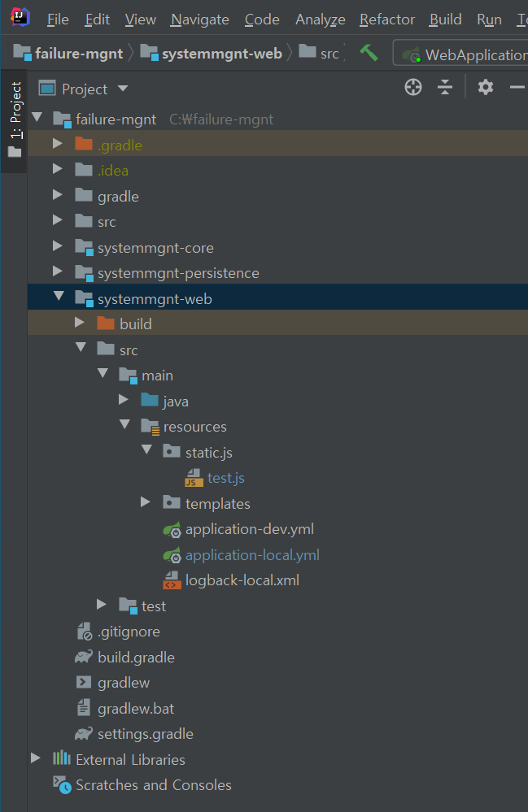Viewport: 528px width, 812px height.
Task: Hide the Project panel with the minus icon
Action: click(x=517, y=87)
